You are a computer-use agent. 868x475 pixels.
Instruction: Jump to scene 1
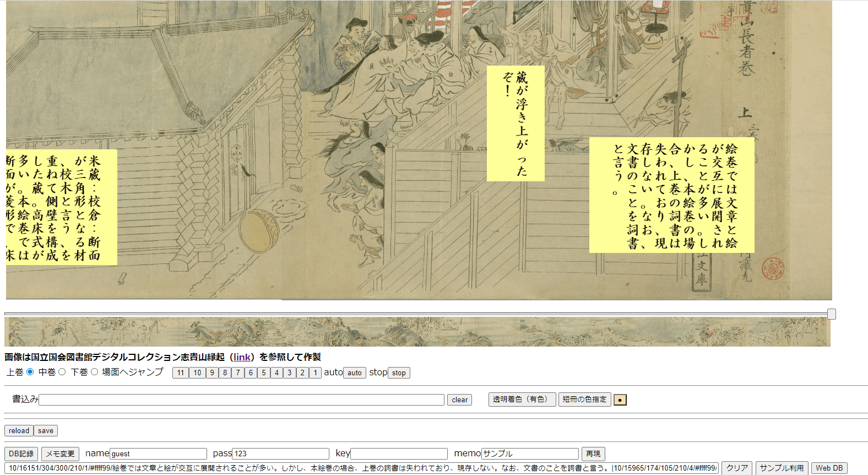(x=315, y=373)
